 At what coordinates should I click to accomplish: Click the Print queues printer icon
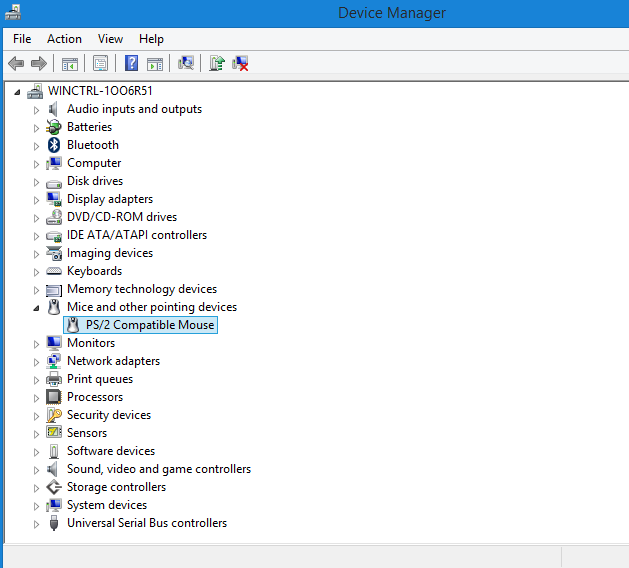[x=54, y=379]
